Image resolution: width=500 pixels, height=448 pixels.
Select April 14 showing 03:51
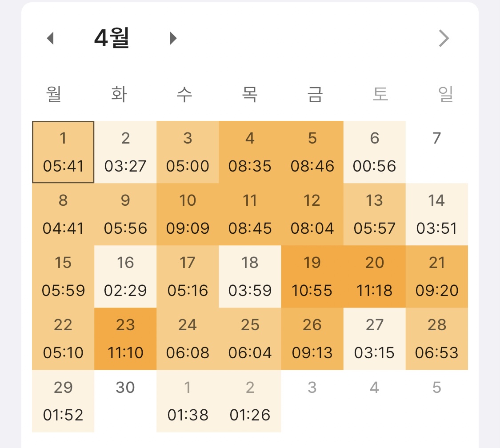tap(436, 214)
